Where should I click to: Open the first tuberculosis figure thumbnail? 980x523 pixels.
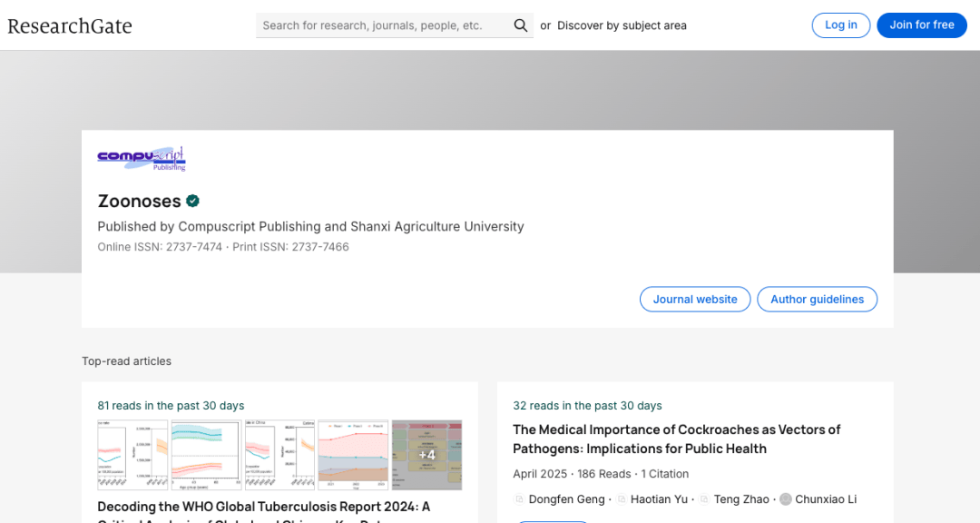tap(132, 455)
